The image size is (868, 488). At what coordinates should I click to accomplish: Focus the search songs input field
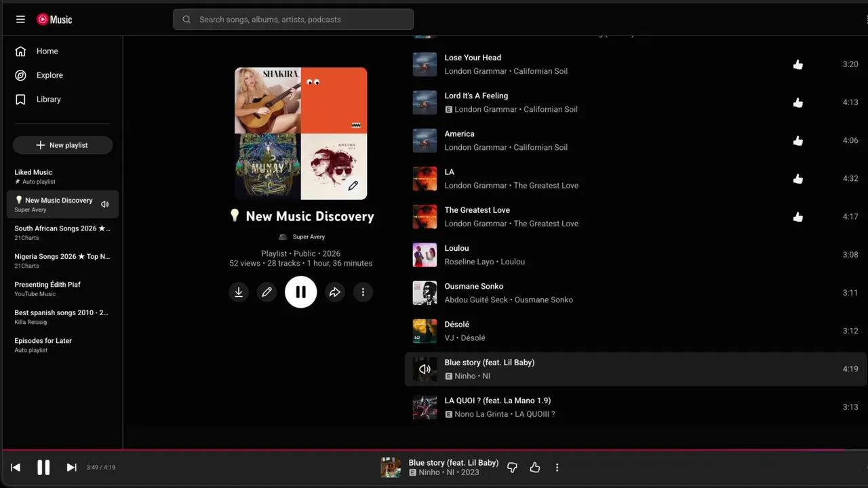294,20
